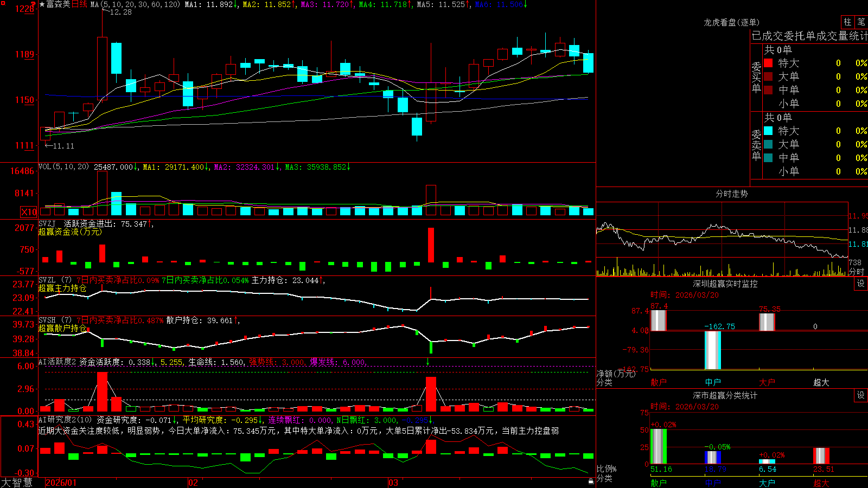Viewport: 868px width, 488px height.
Task: Click the 51.16 散户 bar in 分类统计
Action: 659,446
